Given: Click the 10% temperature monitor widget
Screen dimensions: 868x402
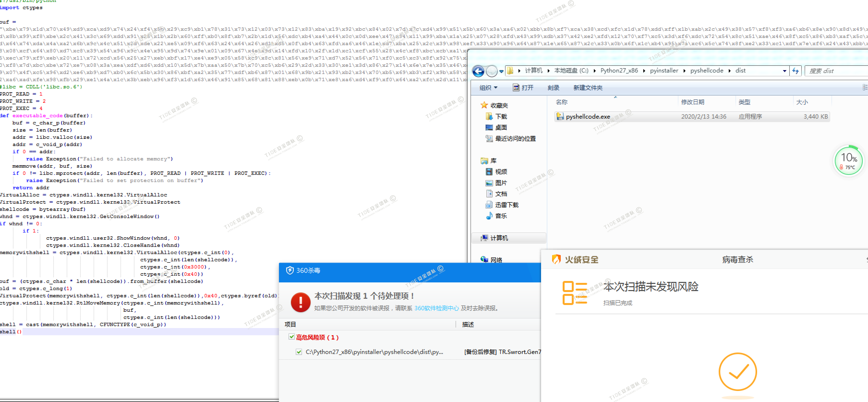Looking at the screenshot, I should [849, 161].
